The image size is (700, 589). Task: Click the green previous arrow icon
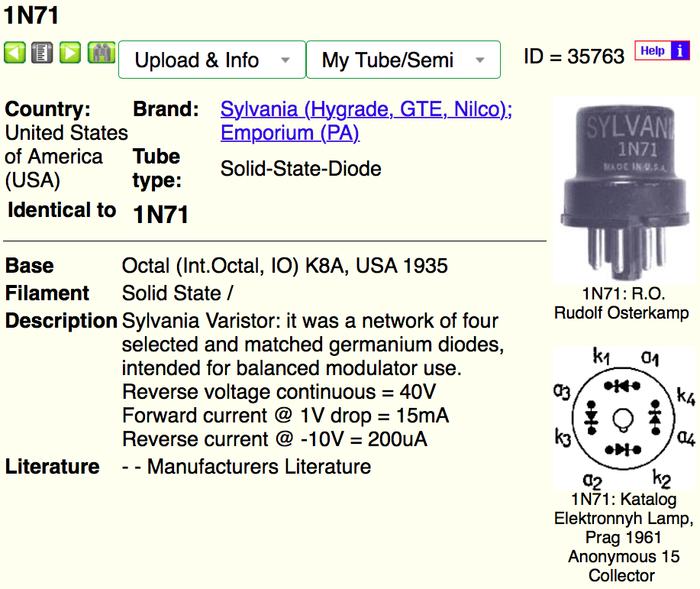(x=15, y=53)
